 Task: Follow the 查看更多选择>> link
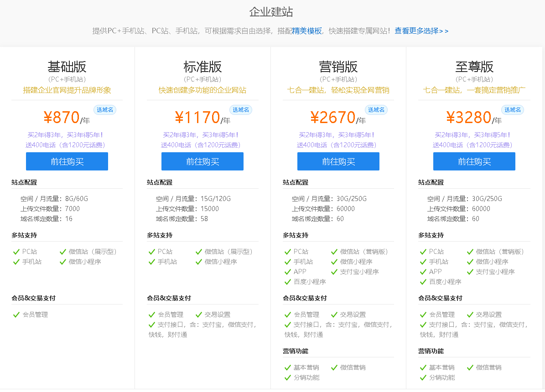pyautogui.click(x=421, y=31)
